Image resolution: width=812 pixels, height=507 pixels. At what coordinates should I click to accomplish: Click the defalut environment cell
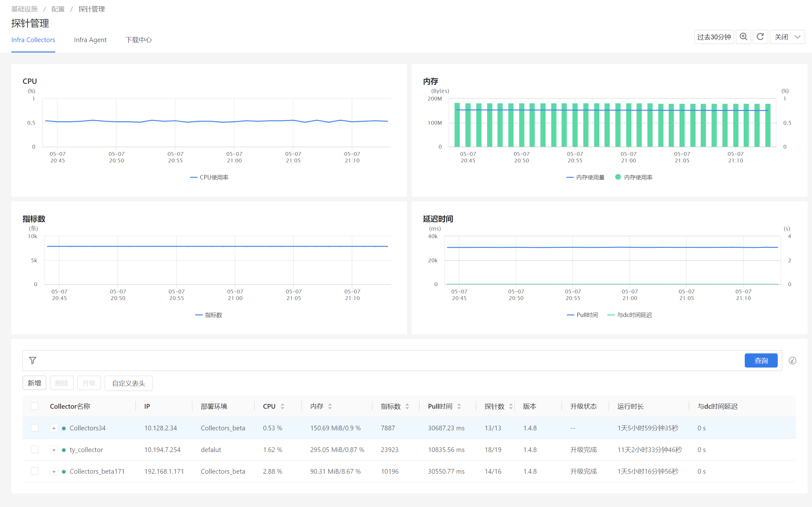click(211, 450)
